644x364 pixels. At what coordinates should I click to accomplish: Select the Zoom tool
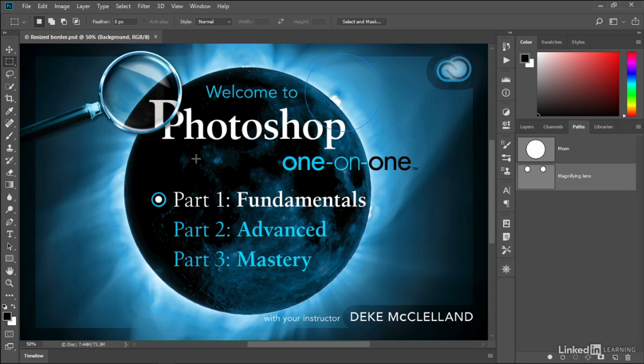[9, 283]
